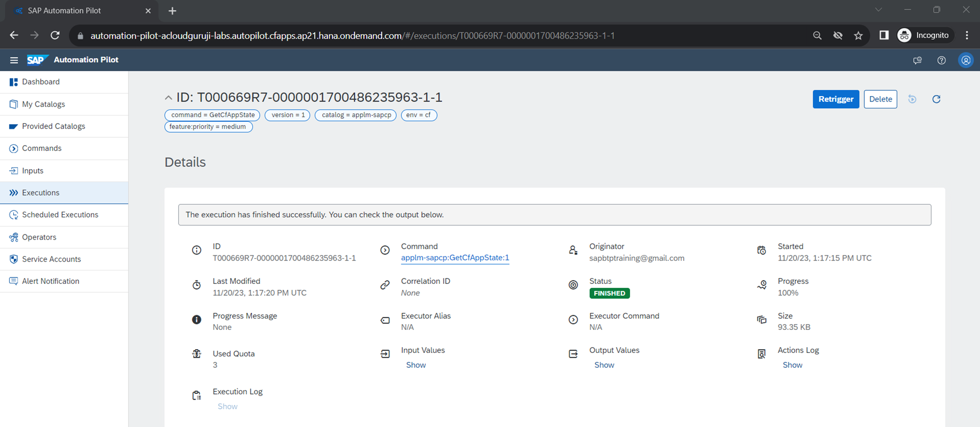Click the browser zoom magnifier icon

(x=817, y=35)
